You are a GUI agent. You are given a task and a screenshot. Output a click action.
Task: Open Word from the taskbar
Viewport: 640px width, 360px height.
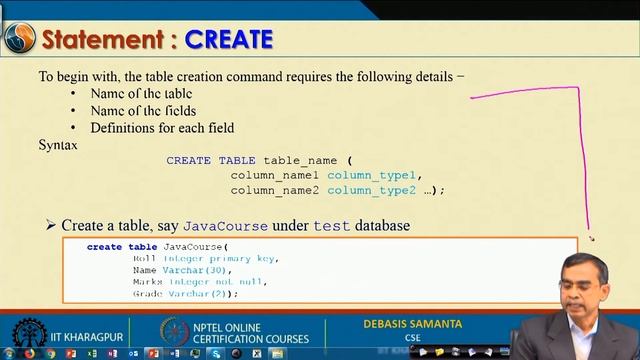click(x=175, y=353)
